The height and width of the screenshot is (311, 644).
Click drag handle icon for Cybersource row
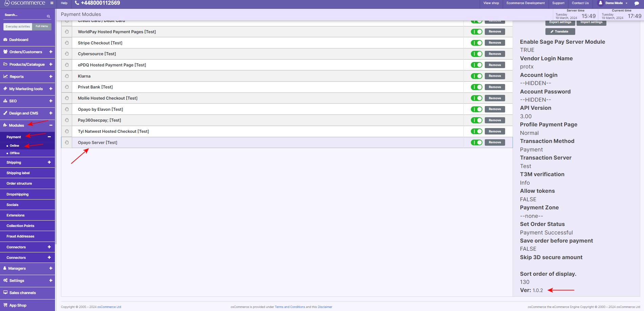click(x=67, y=54)
